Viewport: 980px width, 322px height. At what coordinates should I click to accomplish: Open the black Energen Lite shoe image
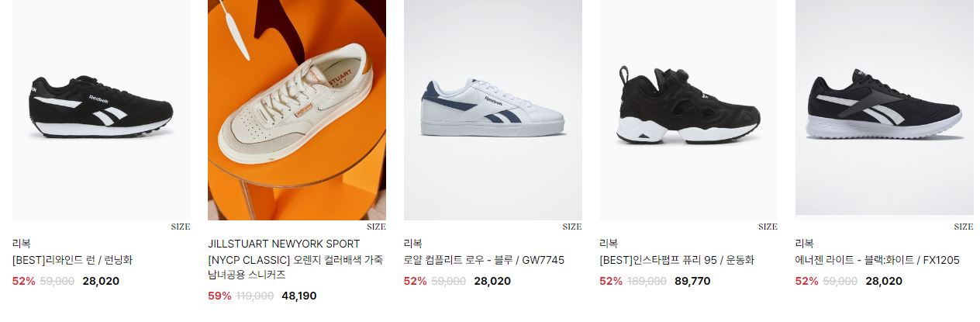pos(885,108)
